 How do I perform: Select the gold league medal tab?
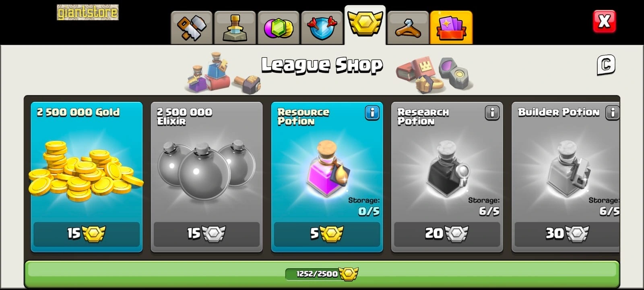[365, 24]
